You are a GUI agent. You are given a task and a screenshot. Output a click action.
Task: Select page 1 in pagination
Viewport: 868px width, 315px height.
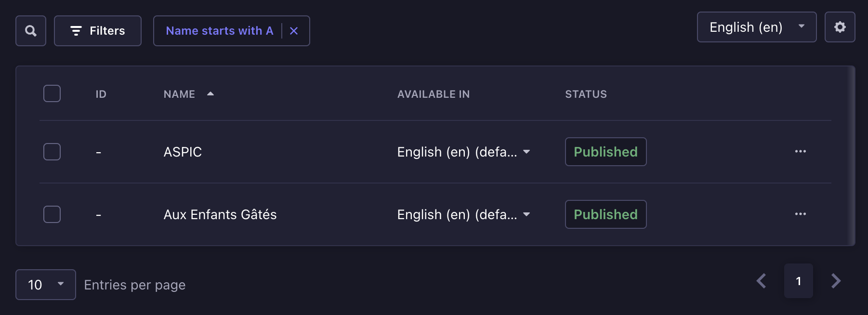799,281
